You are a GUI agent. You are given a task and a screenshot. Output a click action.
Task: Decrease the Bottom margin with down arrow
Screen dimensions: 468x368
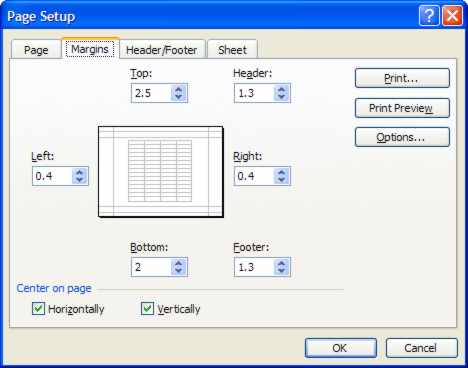(179, 271)
